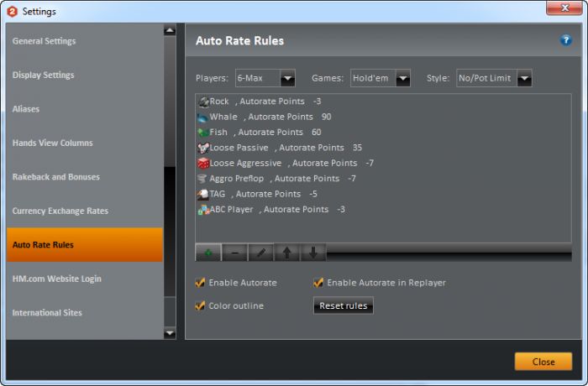
Task: Select ABC Player rule name text
Action: tap(231, 210)
